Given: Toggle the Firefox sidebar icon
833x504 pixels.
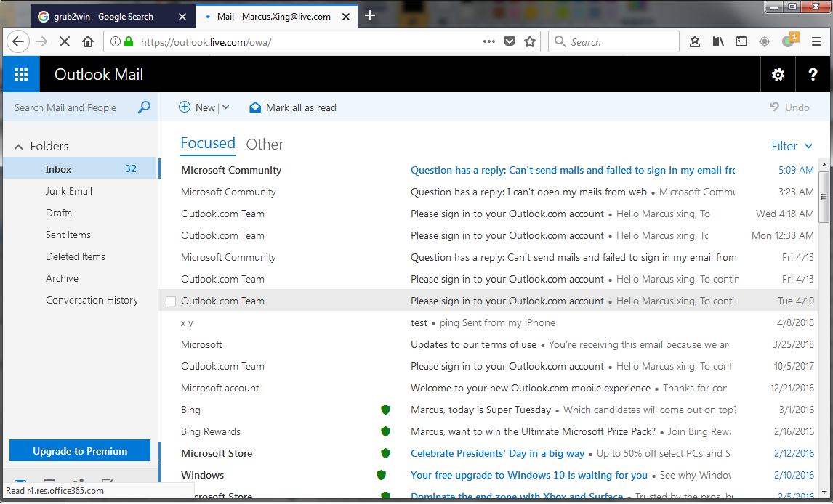Looking at the screenshot, I should coord(741,41).
